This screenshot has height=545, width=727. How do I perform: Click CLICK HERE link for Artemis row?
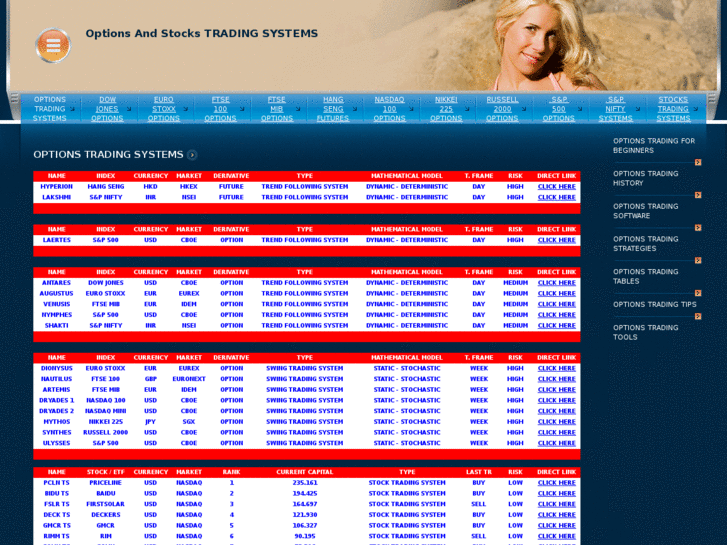pos(556,390)
